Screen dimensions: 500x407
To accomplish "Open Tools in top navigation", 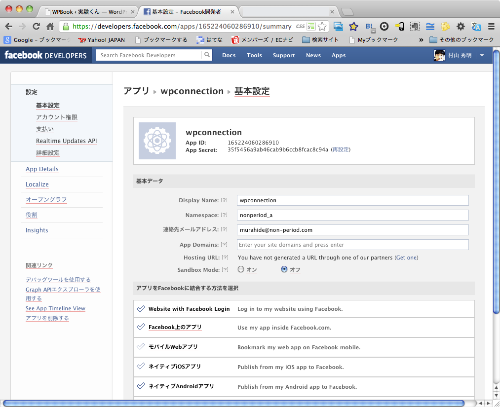I will (x=254, y=55).
